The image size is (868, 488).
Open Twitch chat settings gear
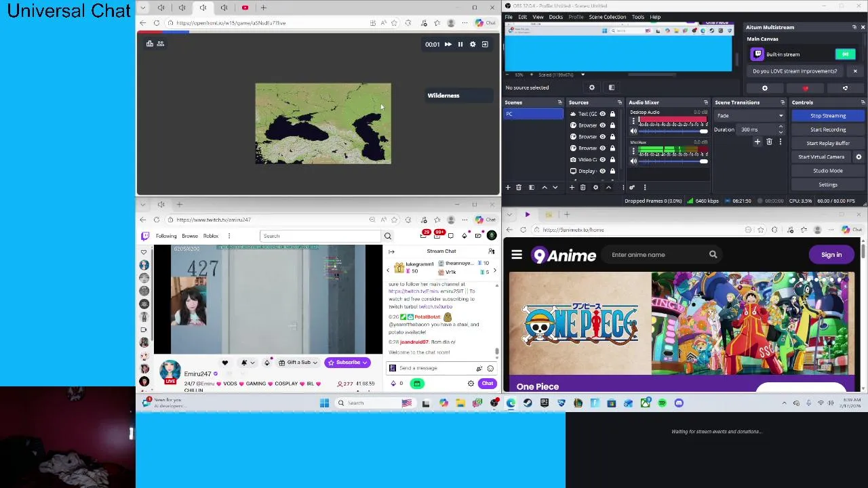pos(471,384)
